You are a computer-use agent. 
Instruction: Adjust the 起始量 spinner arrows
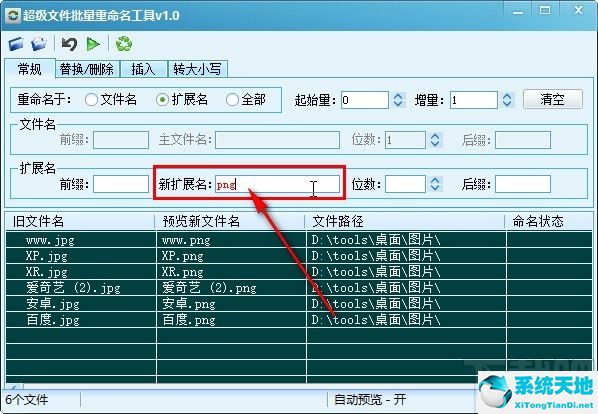[398, 100]
